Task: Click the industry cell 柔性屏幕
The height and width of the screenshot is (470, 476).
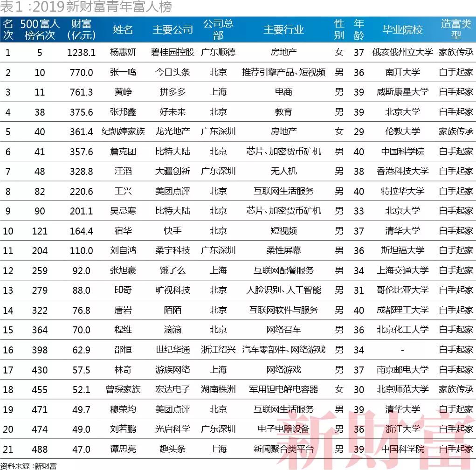Action: tap(283, 250)
